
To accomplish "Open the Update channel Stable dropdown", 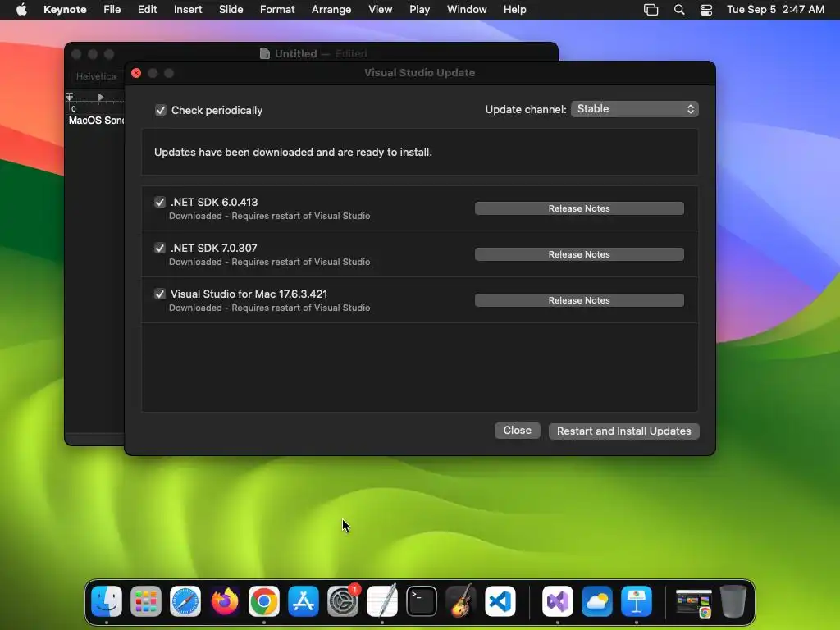I will 634,109.
